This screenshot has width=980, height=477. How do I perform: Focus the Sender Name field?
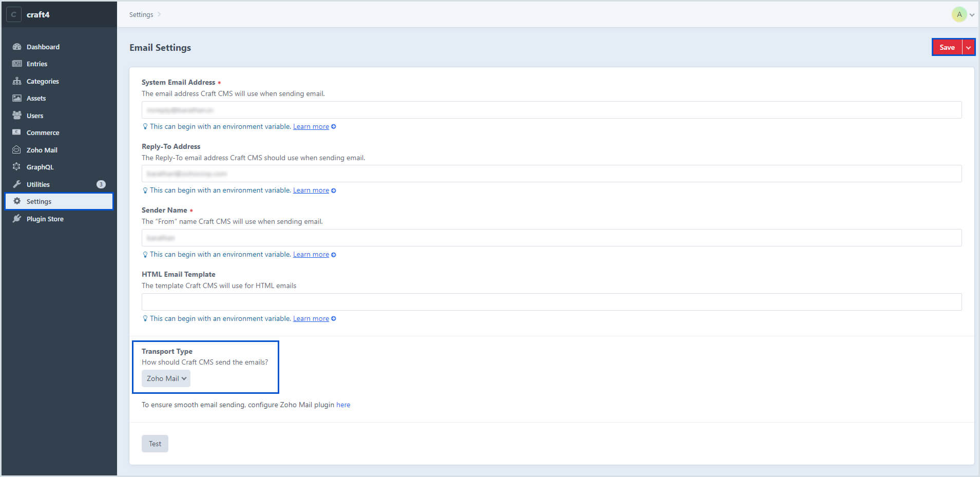click(551, 238)
